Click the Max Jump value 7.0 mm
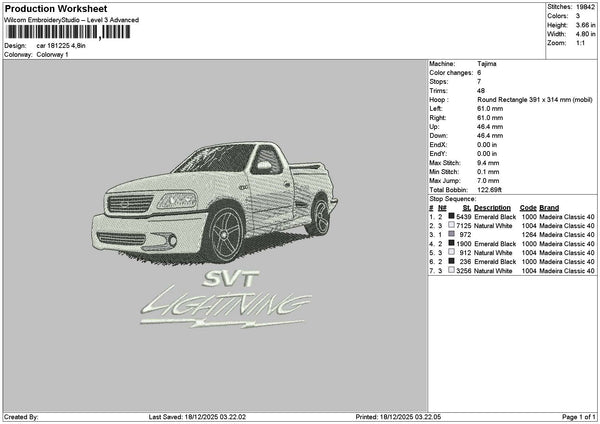Screen dimensions: 600x424 coord(488,181)
